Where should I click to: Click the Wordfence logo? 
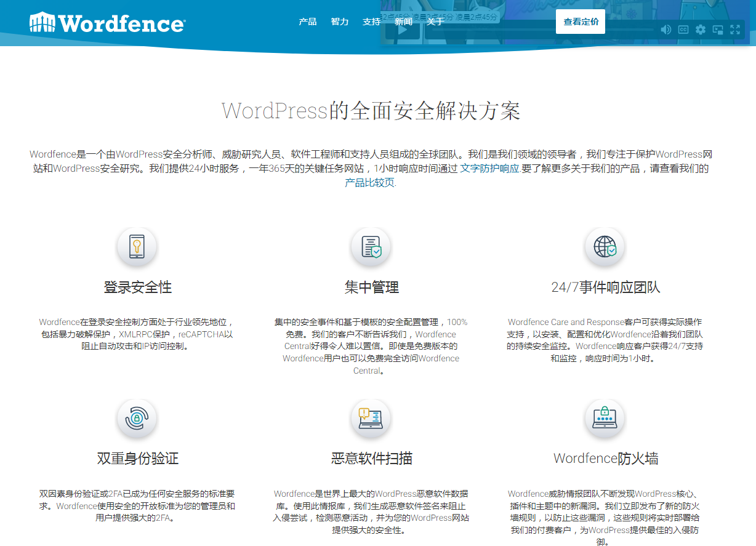(107, 23)
